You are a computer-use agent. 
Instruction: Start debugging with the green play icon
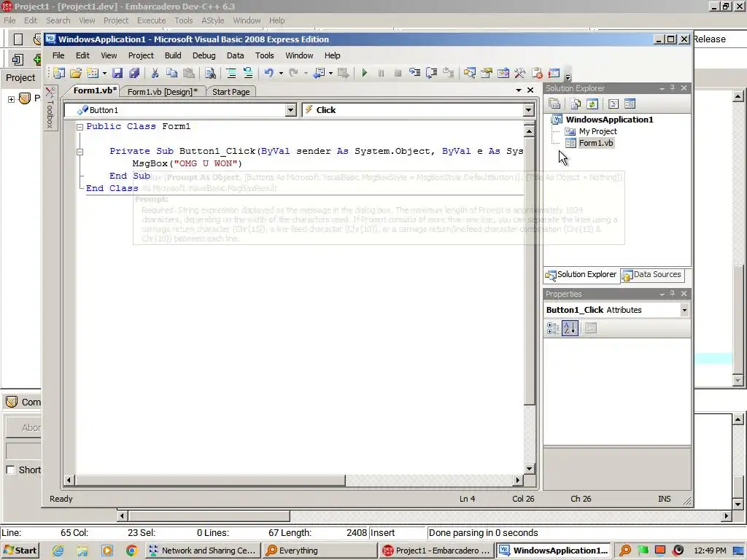[x=365, y=73]
